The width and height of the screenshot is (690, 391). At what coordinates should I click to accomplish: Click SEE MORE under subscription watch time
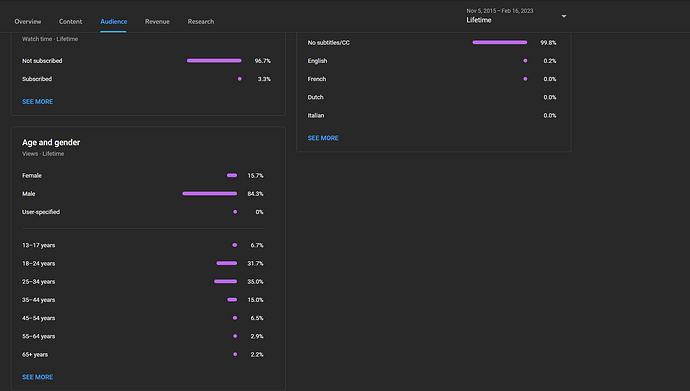(x=37, y=102)
